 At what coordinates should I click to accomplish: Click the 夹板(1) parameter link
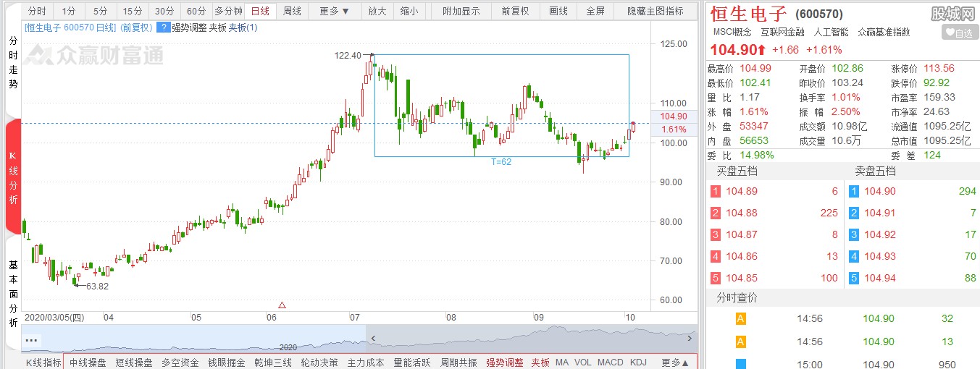tap(242, 27)
